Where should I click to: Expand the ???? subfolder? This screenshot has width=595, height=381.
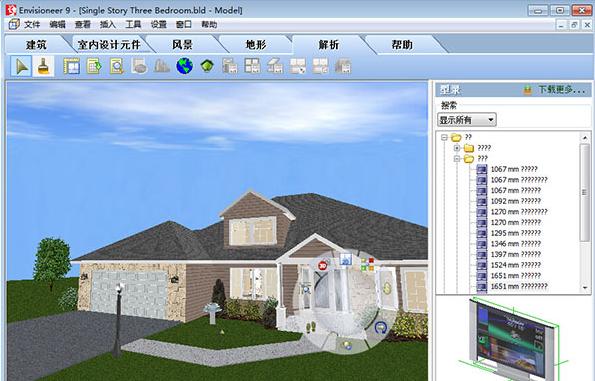(x=457, y=148)
